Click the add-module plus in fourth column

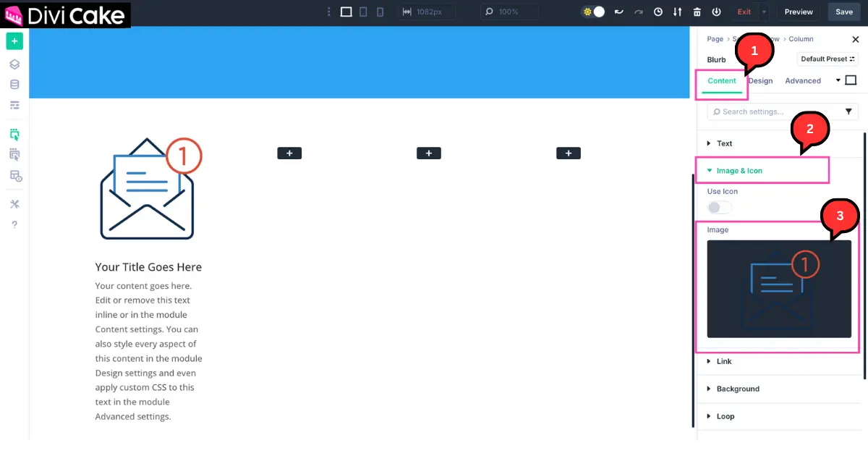coord(569,153)
